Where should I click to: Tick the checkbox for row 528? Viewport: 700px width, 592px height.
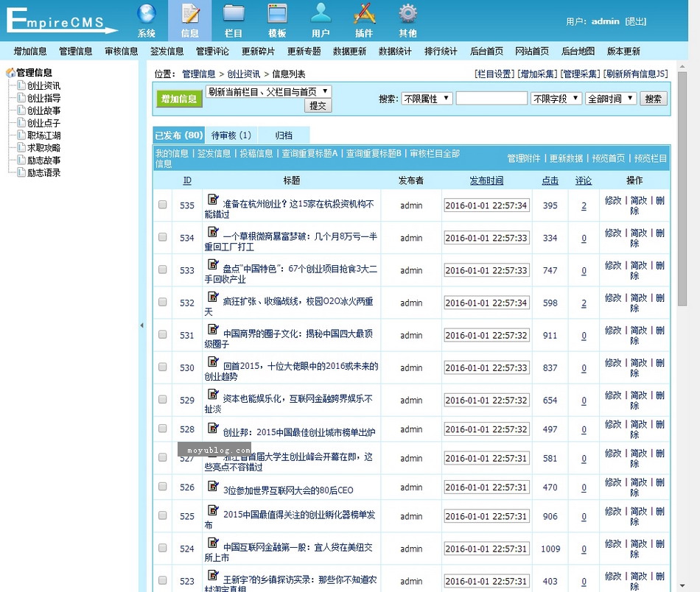tap(163, 429)
